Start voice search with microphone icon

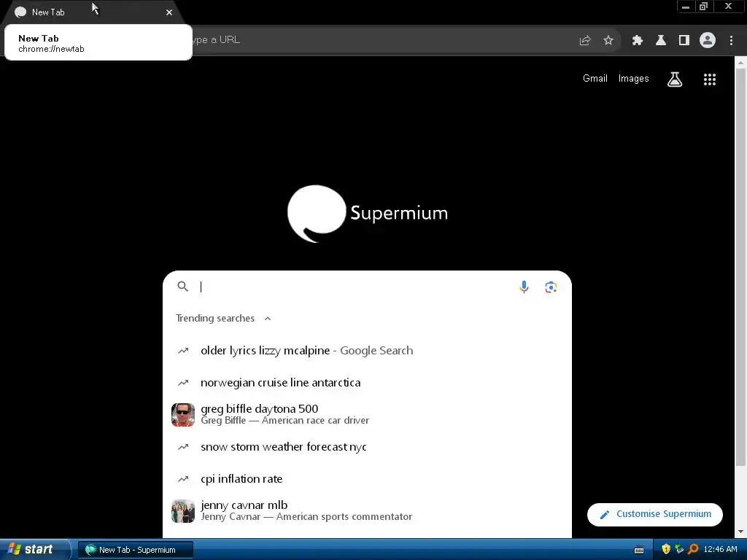(x=524, y=287)
